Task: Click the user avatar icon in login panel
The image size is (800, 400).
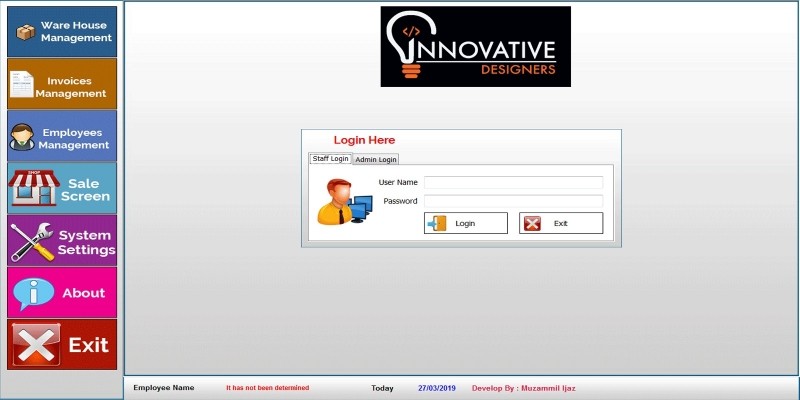Action: tap(343, 201)
